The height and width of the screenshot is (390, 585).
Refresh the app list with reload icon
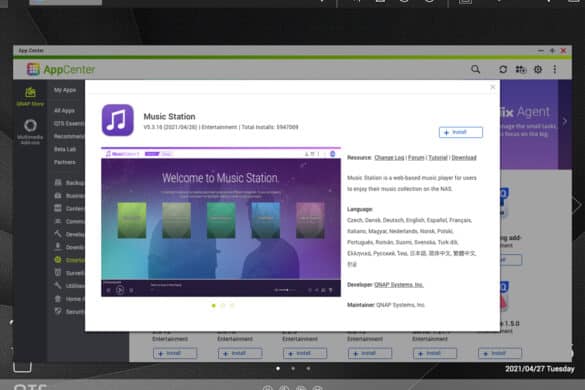tap(503, 69)
